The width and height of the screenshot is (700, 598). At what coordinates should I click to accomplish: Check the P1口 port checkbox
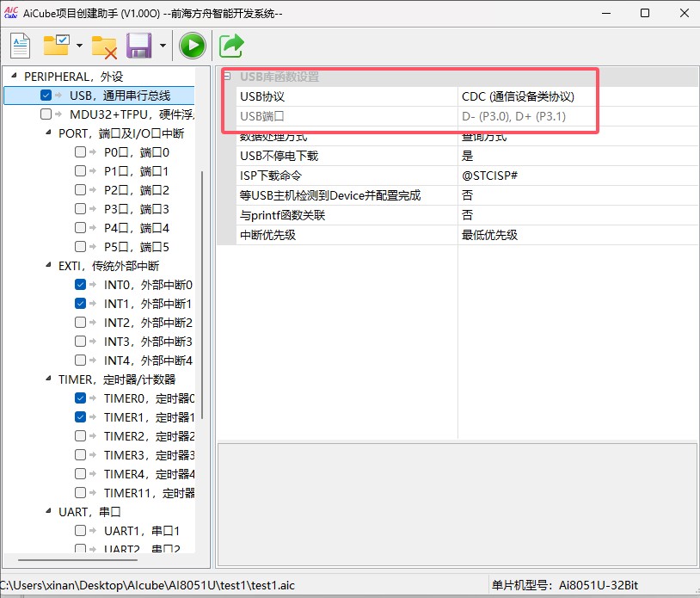point(80,171)
